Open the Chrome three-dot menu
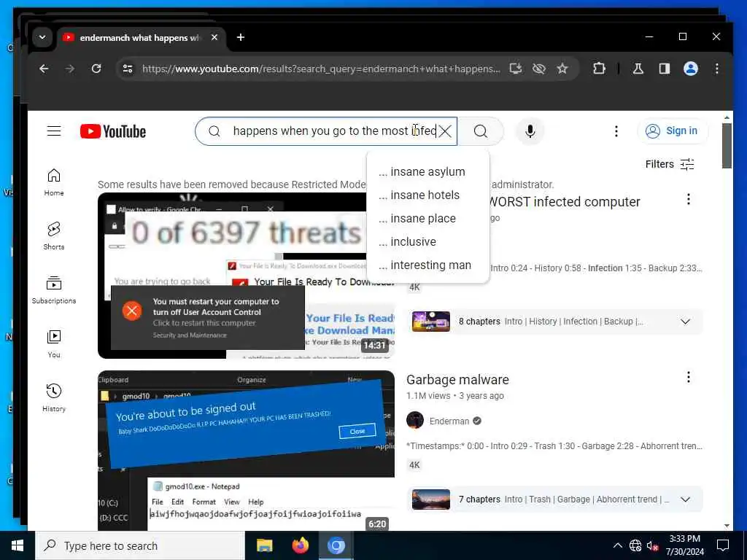 coord(717,69)
